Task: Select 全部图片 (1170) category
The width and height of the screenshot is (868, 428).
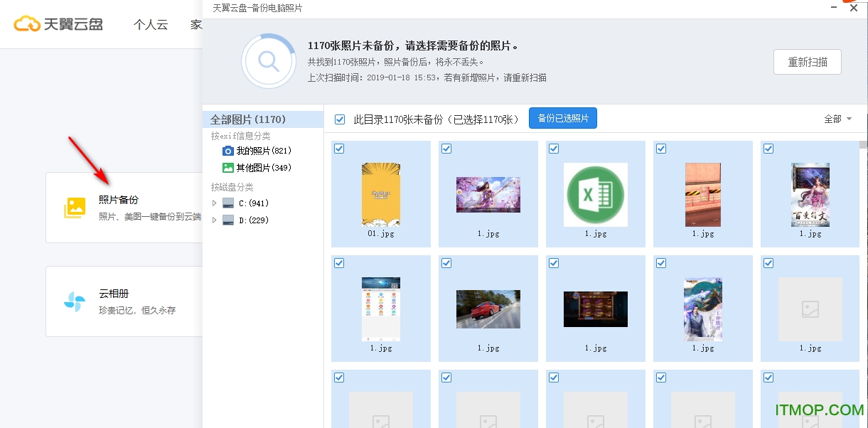Action: (x=263, y=119)
